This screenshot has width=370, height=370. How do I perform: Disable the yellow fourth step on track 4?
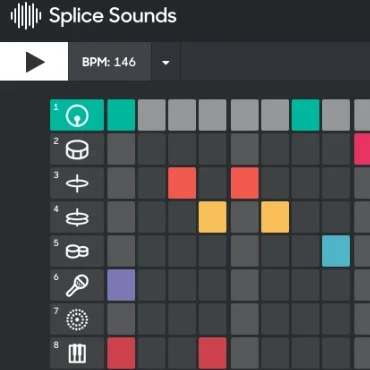point(213,217)
